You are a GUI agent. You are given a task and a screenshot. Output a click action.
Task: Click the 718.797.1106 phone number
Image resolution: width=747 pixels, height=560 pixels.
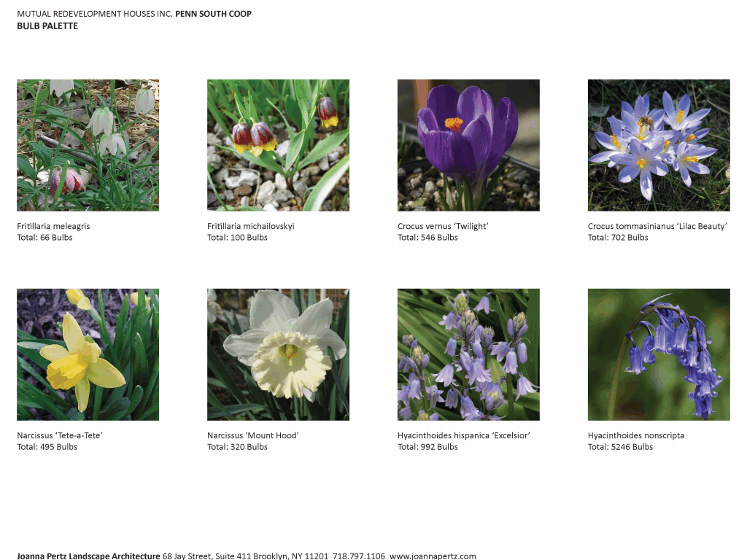358,556
